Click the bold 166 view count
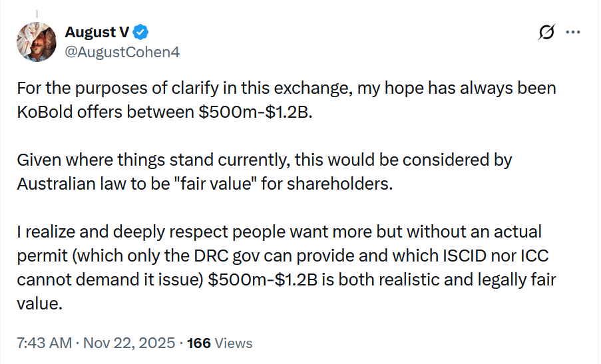The width and height of the screenshot is (601, 364). (199, 343)
